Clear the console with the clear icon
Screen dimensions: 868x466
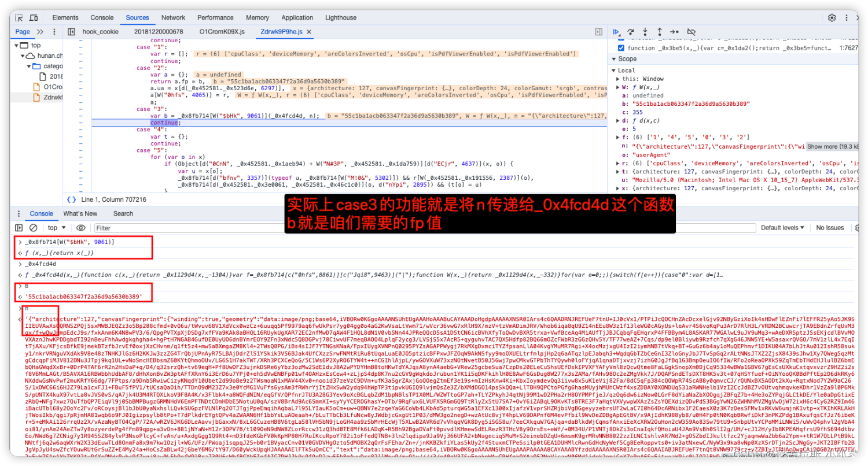[x=34, y=227]
